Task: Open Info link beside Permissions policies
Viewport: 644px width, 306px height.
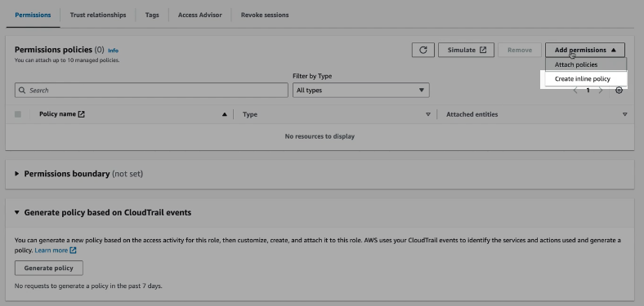Action: (x=113, y=51)
